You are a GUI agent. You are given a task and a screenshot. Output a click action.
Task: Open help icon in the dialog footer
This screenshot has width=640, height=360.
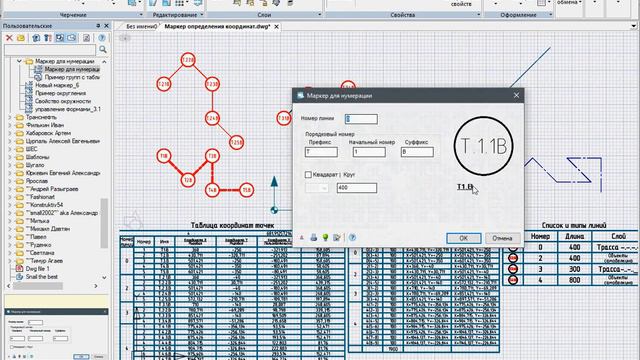pyautogui.click(x=352, y=237)
